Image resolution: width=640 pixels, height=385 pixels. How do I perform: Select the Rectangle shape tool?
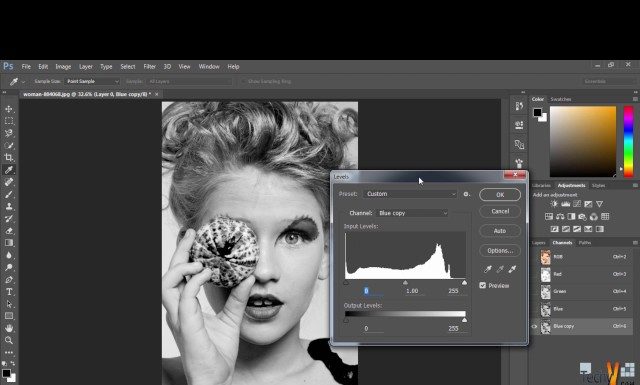coord(9,316)
